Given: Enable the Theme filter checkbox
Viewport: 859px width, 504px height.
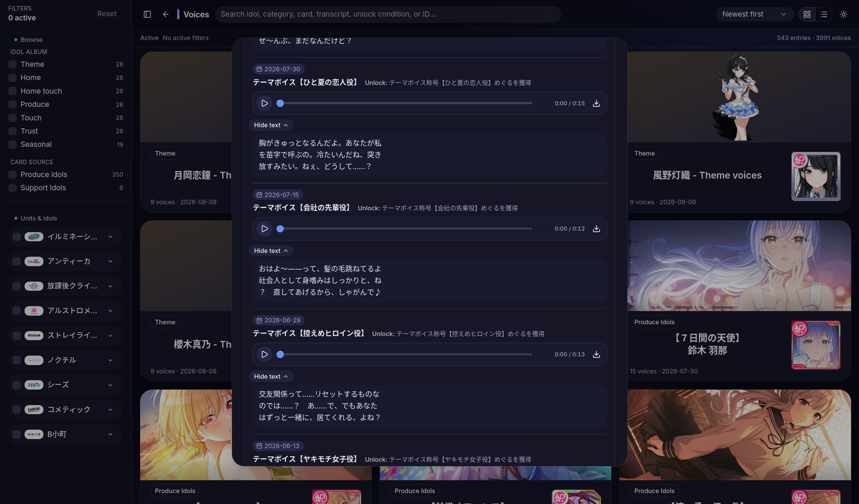Looking at the screenshot, I should tap(12, 64).
